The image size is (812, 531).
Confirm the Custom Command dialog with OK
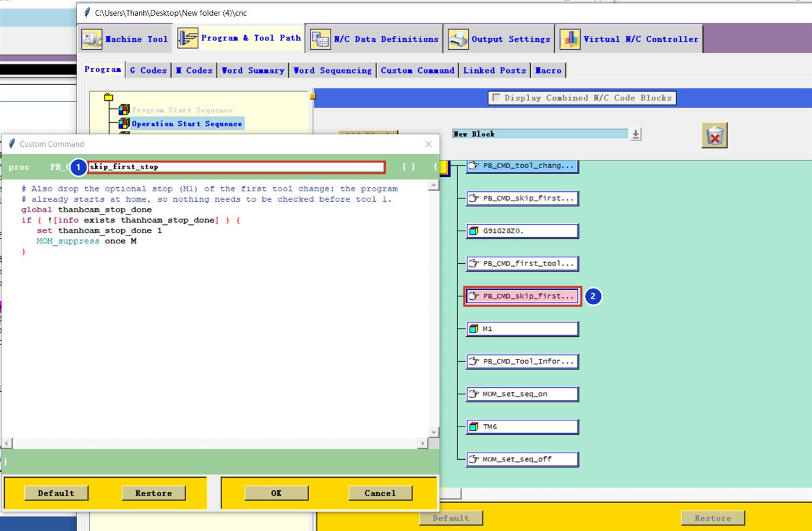276,493
